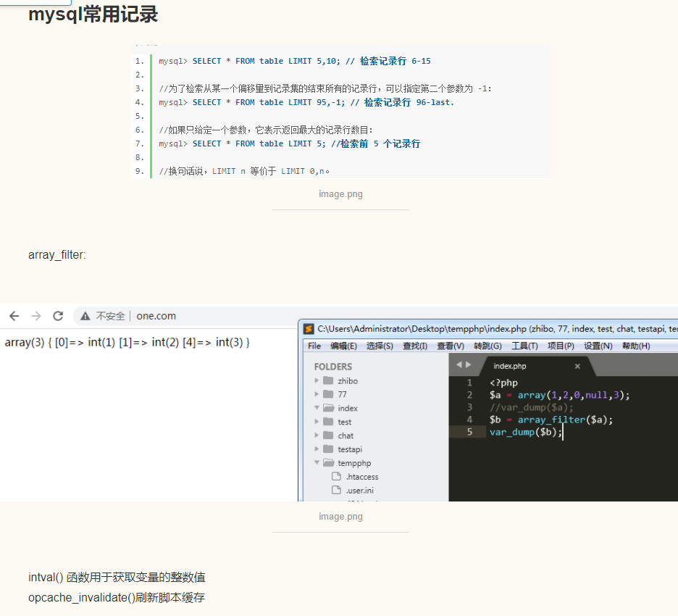Click the mysql常用记录 page title

click(93, 14)
